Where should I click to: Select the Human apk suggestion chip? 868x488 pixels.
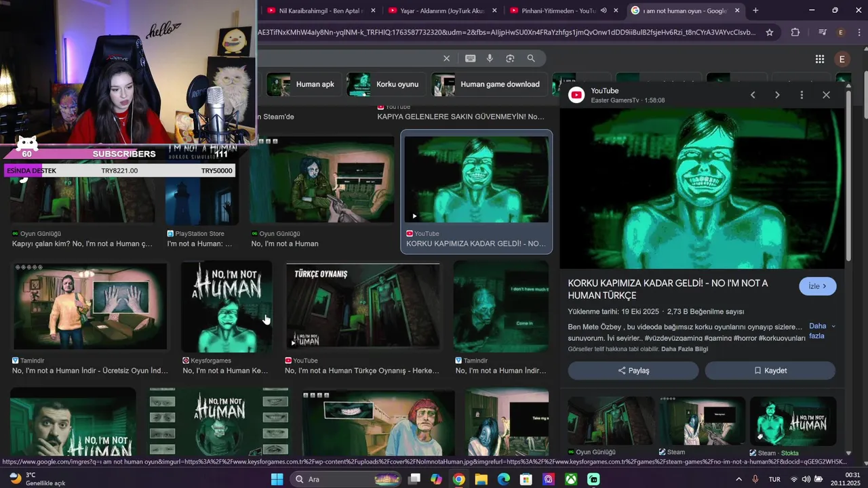pyautogui.click(x=302, y=85)
